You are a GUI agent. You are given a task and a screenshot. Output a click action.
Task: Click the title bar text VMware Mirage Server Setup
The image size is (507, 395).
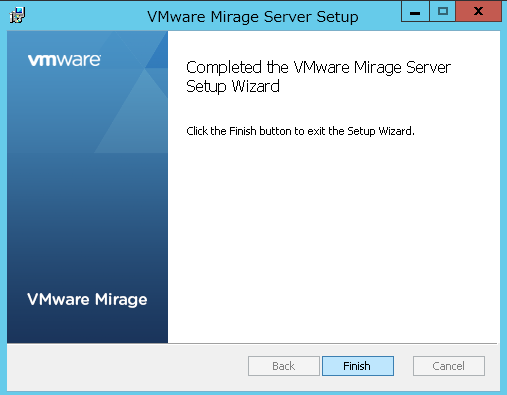coord(253,17)
